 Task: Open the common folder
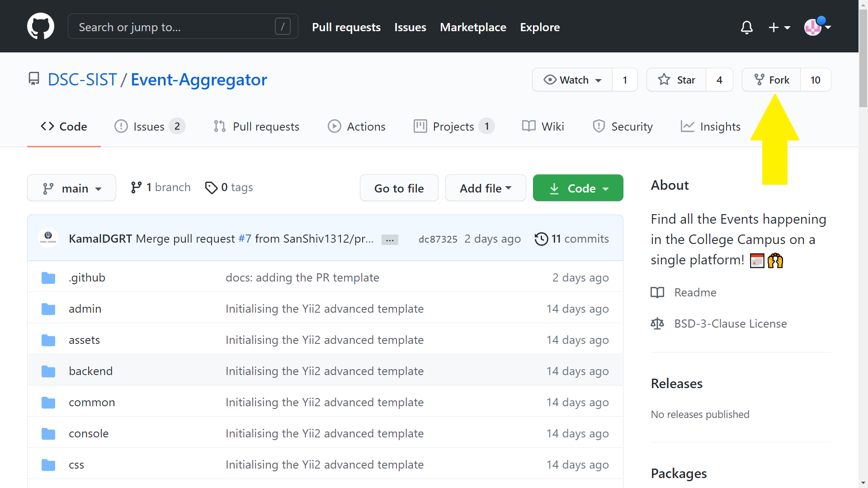click(92, 402)
